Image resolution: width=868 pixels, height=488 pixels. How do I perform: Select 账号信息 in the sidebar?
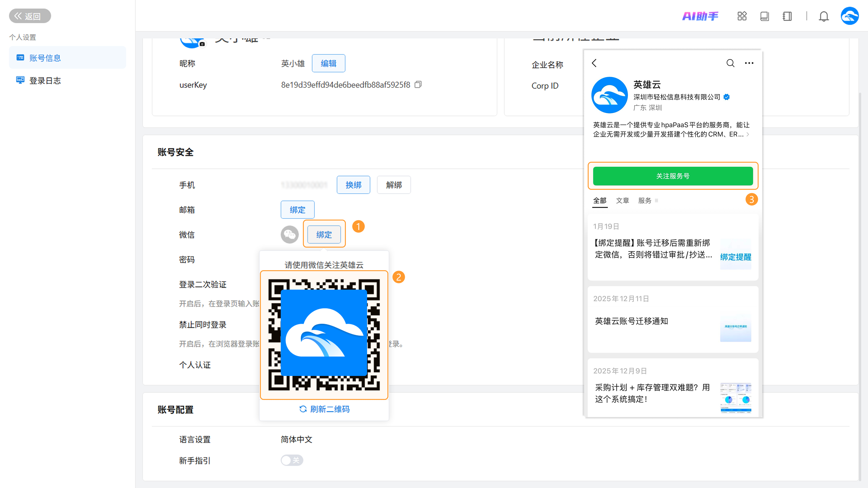coord(45,58)
